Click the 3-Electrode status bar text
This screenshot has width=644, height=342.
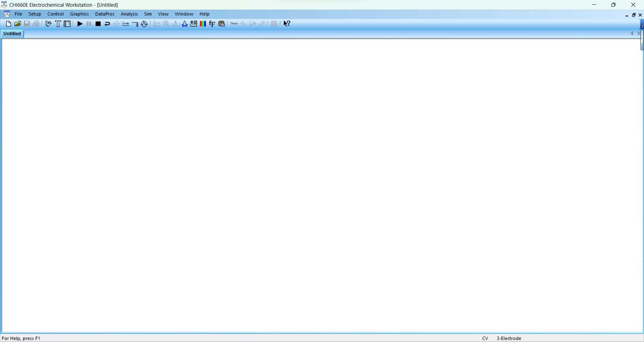click(509, 339)
